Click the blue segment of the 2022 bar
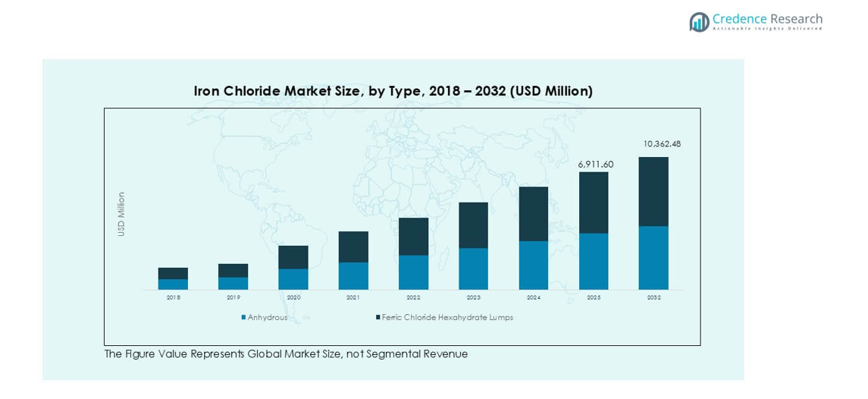This screenshot has width=868, height=399. 413,272
